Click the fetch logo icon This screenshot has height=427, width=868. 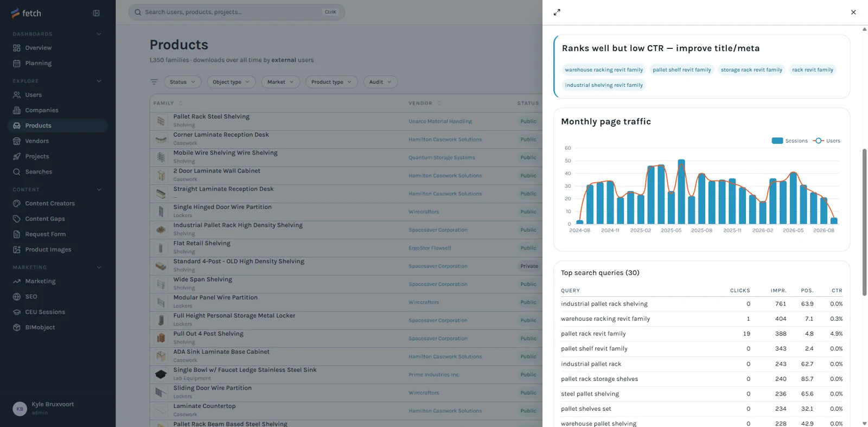pos(15,13)
